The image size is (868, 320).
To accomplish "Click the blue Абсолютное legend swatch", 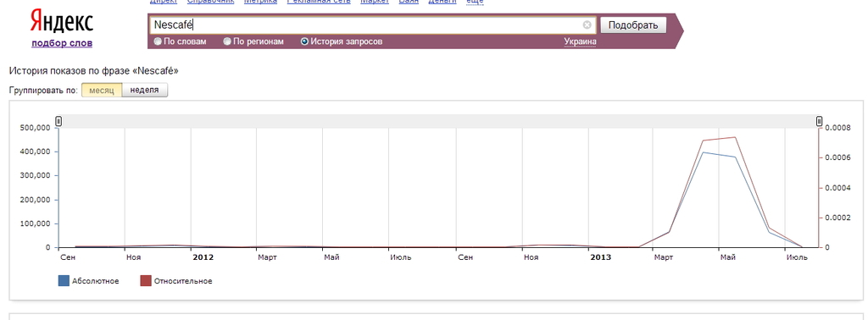I will tap(64, 281).
